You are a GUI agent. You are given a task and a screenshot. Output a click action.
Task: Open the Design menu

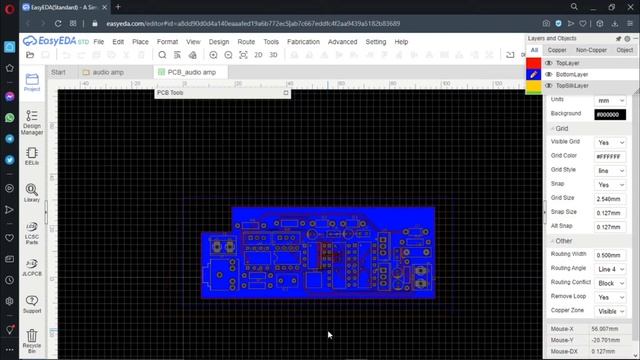coord(219,42)
